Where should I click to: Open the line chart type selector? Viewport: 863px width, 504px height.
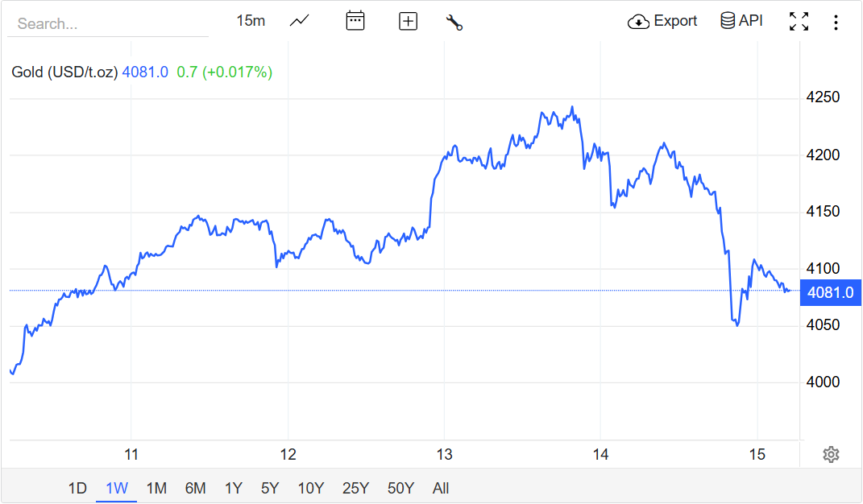pyautogui.click(x=300, y=21)
